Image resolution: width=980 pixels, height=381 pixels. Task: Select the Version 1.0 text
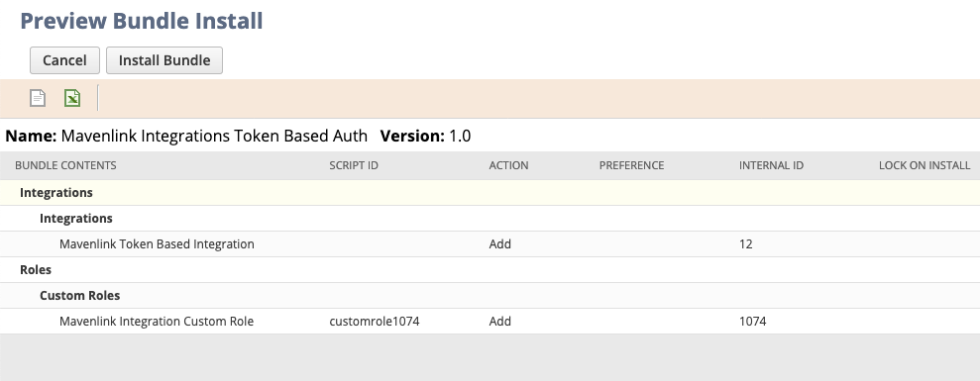pyautogui.click(x=425, y=136)
